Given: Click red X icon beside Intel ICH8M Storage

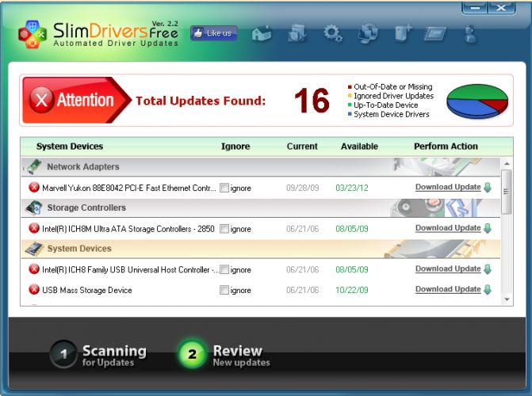Looking at the screenshot, I should click(34, 228).
